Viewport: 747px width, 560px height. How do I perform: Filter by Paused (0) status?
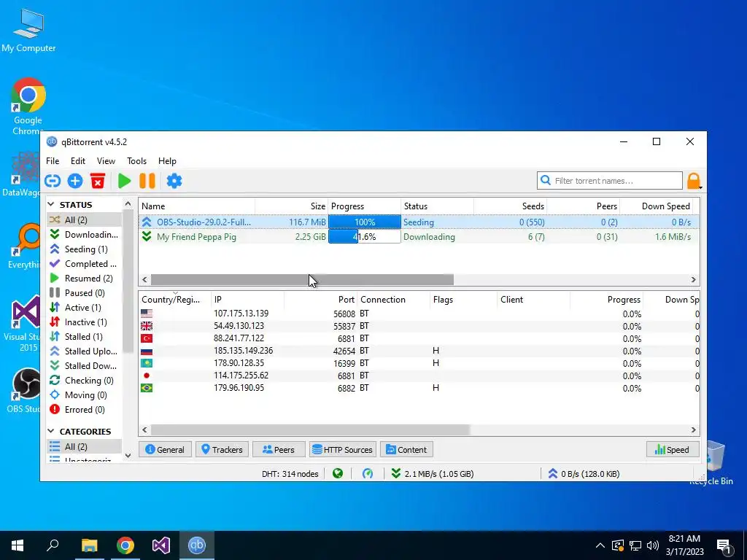pyautogui.click(x=85, y=293)
